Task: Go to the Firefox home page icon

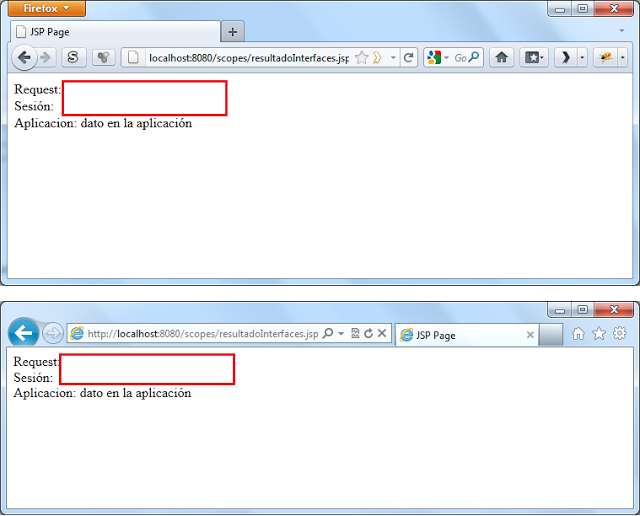Action: [502, 58]
